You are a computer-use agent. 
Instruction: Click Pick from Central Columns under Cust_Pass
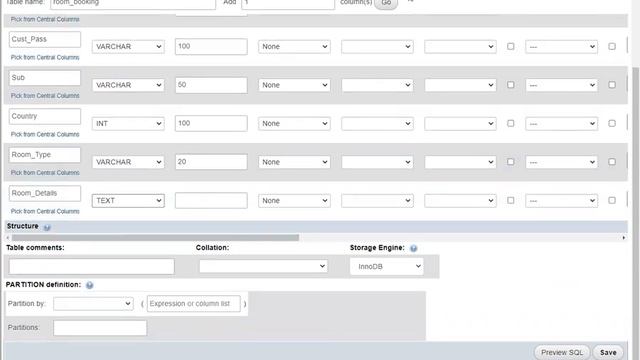pos(45,58)
